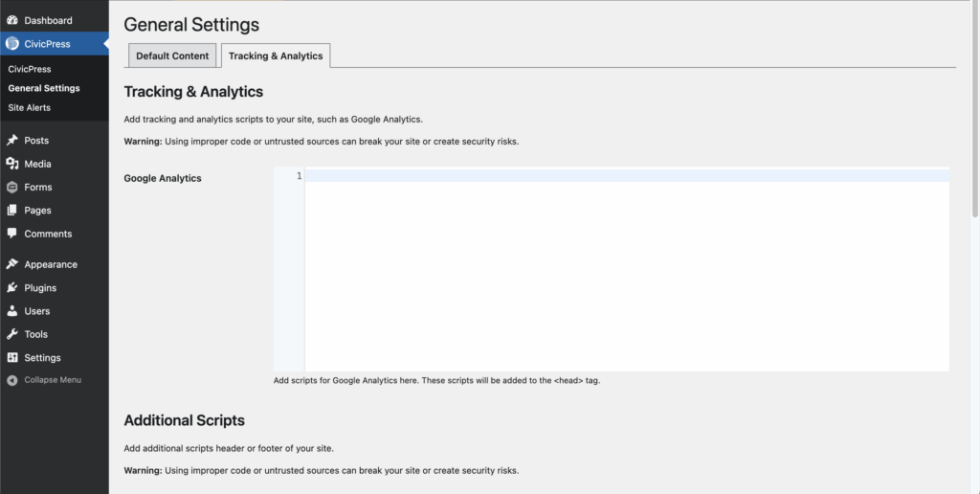Select the Tracking & Analytics tab
The height and width of the screenshot is (494, 980).
click(x=276, y=56)
